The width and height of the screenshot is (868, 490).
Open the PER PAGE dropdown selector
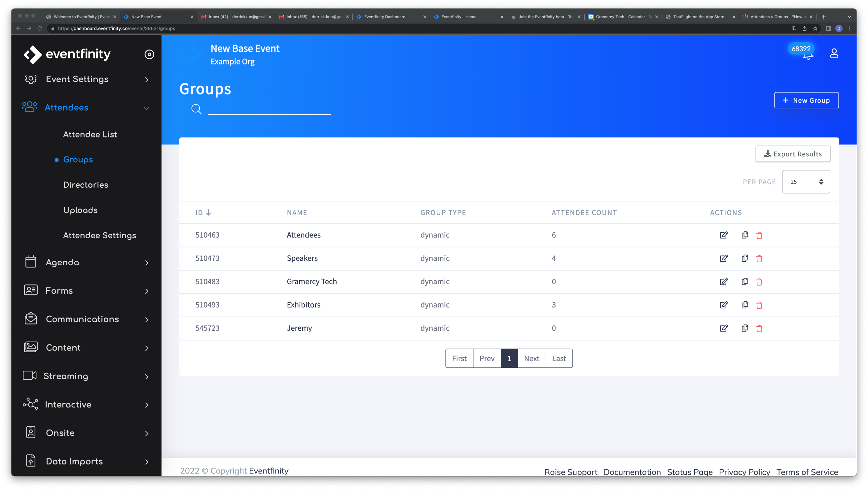806,181
